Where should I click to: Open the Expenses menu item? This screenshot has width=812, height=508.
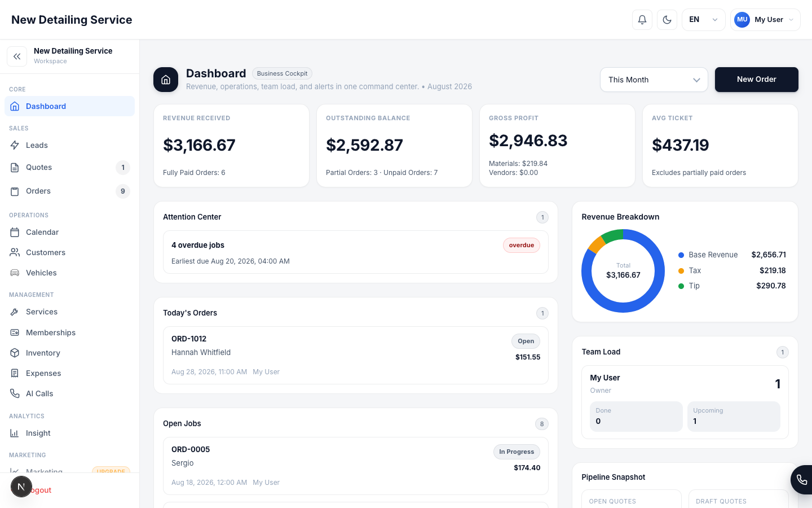coord(70,373)
